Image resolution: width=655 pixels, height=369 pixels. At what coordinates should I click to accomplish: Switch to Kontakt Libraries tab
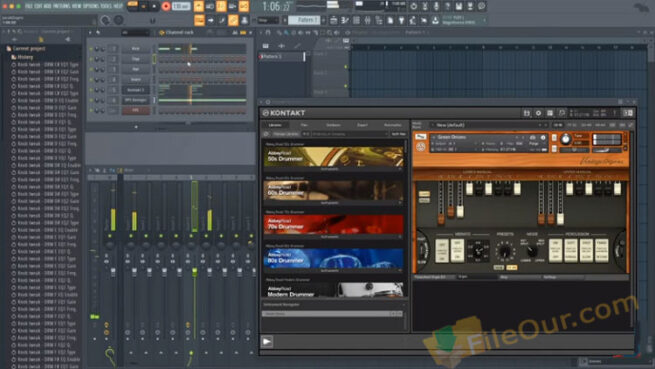[275, 125]
